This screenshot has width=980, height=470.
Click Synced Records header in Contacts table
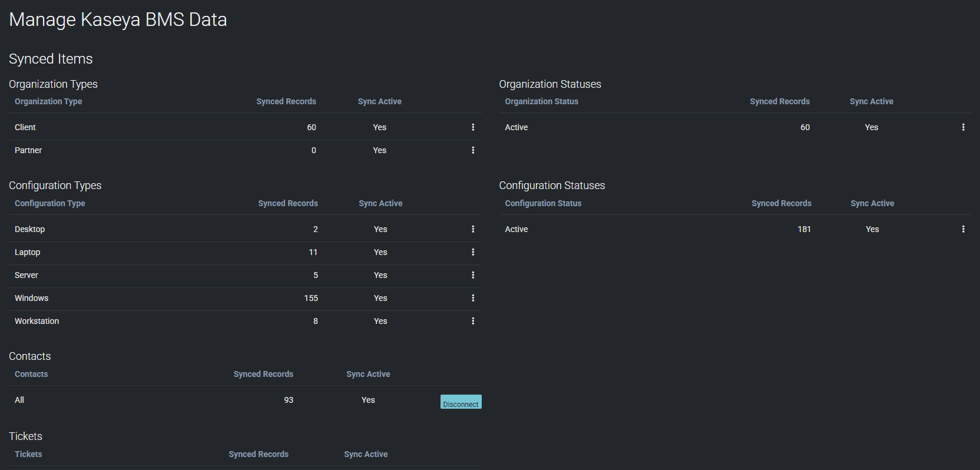tap(263, 374)
